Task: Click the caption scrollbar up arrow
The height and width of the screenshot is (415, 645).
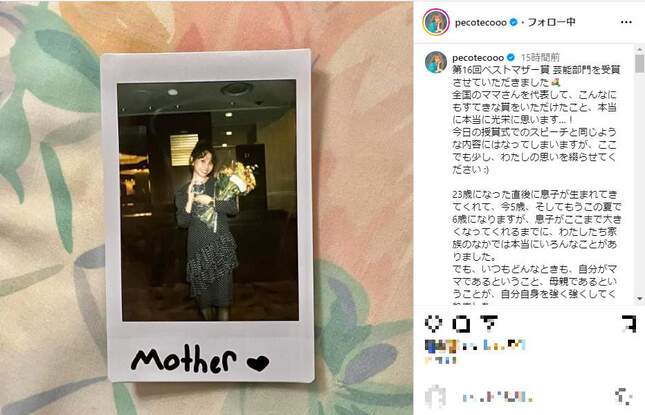Action: pos(640,49)
